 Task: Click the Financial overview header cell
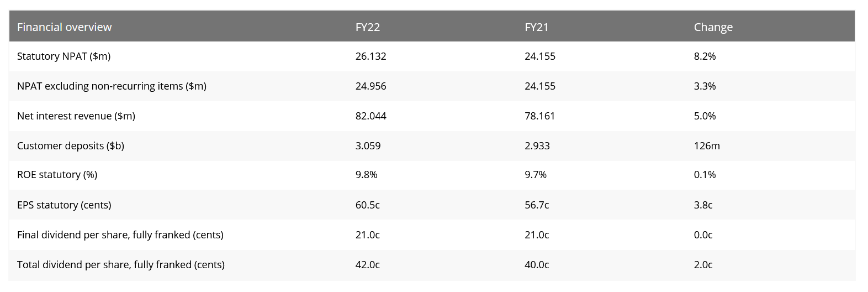(x=64, y=27)
